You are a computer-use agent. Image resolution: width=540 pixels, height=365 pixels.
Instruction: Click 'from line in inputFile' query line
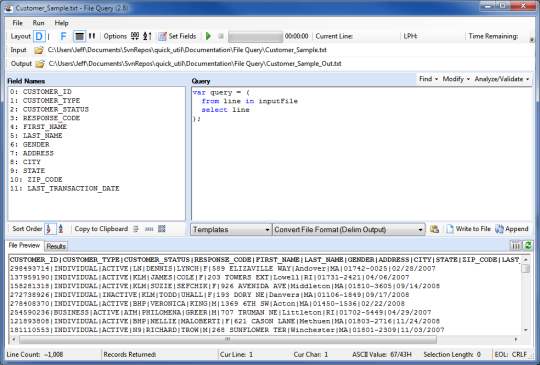point(249,101)
